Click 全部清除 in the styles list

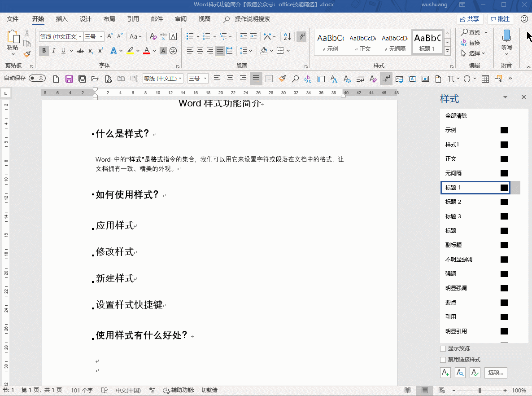coord(456,116)
